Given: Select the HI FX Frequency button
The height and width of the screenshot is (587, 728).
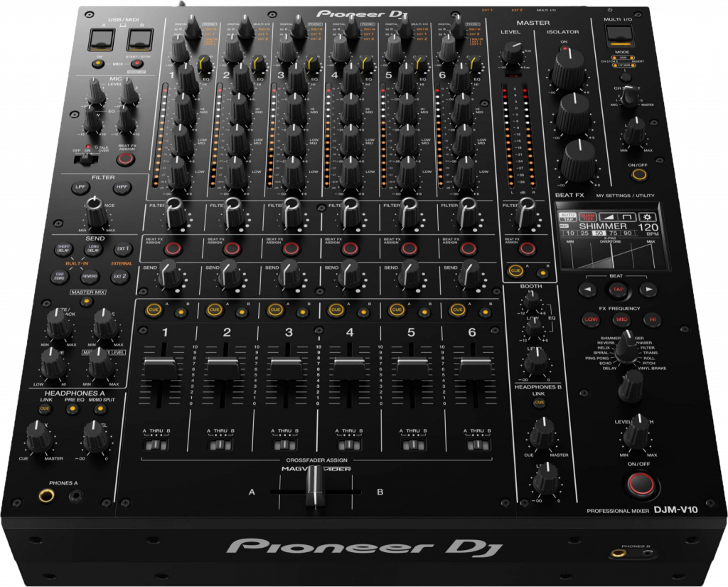Looking at the screenshot, I should [653, 319].
